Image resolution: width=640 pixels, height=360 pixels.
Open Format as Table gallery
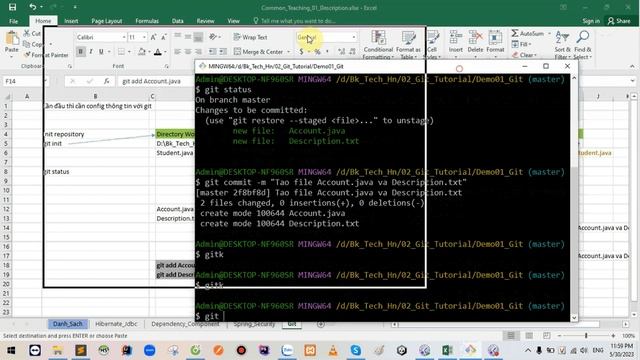[408, 44]
